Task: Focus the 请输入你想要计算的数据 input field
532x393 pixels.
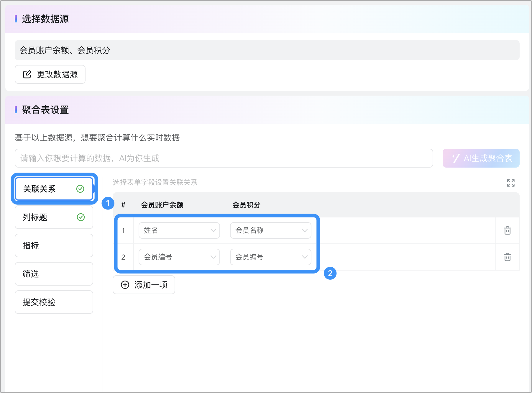Action: click(224, 158)
